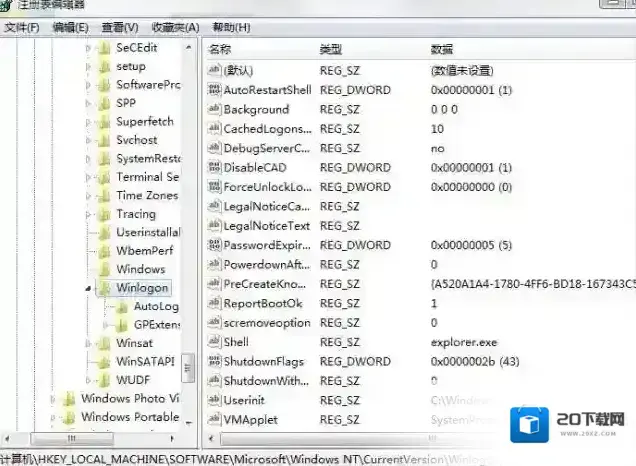Click the LegalNoticeText string icon
Screen dimensions: 636x466
[214, 225]
